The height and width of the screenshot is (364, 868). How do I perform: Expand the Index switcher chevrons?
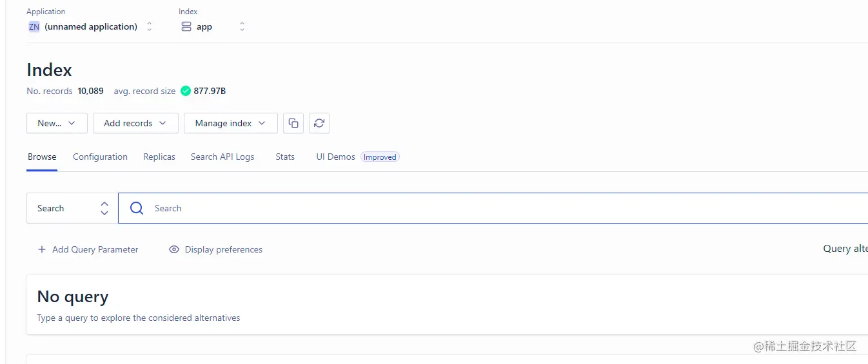242,27
